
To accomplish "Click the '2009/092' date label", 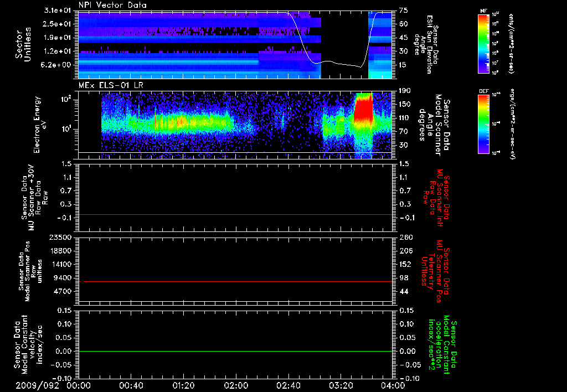I will coord(37,385).
